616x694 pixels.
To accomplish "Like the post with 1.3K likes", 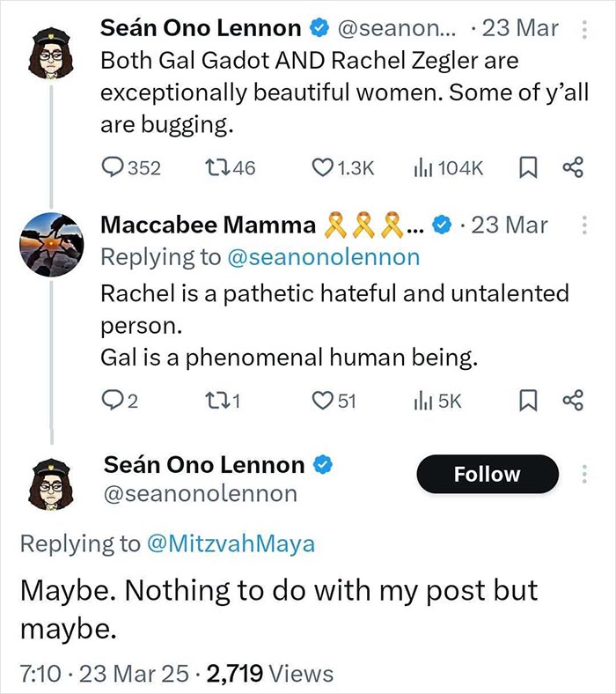I will click(x=325, y=167).
